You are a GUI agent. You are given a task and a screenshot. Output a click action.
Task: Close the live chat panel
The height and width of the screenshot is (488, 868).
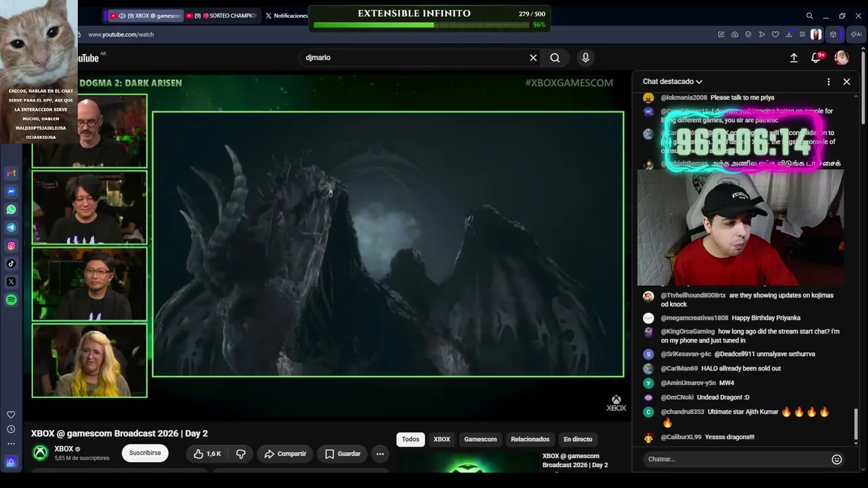coord(846,81)
